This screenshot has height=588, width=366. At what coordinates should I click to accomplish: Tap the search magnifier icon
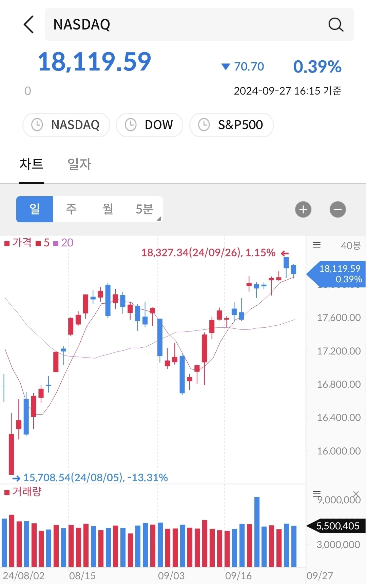tap(336, 24)
